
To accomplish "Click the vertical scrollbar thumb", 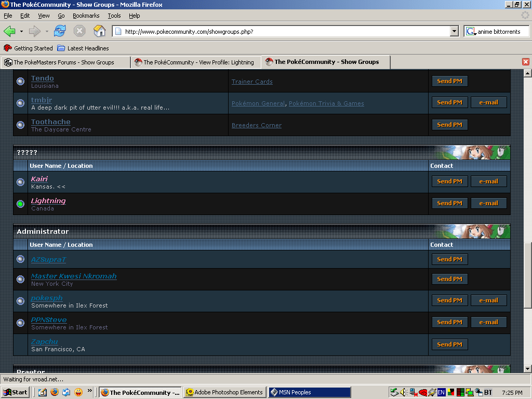I will click(x=527, y=275).
